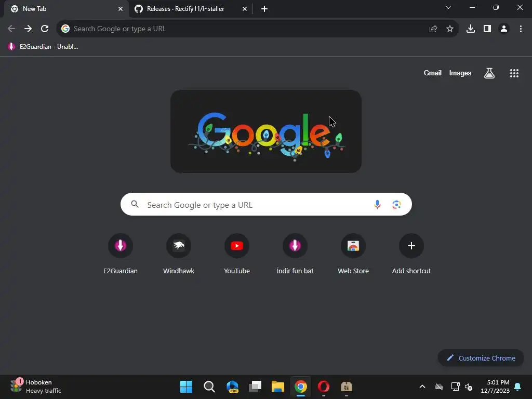Open the YouTube shortcut tile
This screenshot has height=399, width=532.
pyautogui.click(x=237, y=255)
